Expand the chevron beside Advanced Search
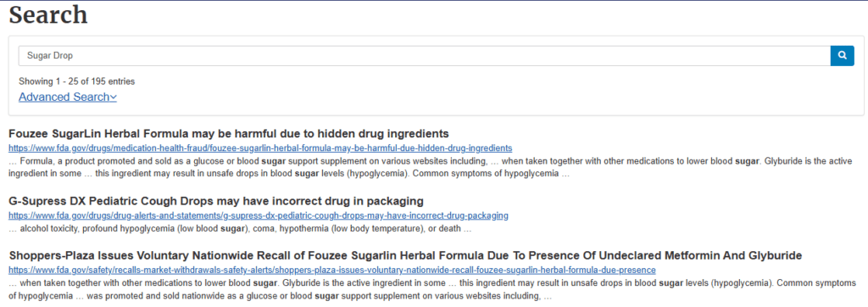Screen dimensions: 868x307 pyautogui.click(x=114, y=98)
